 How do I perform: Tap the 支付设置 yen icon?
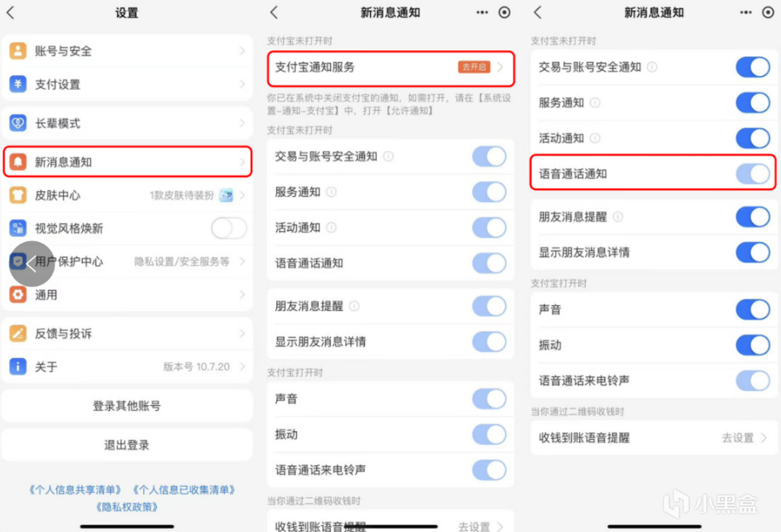click(x=18, y=84)
